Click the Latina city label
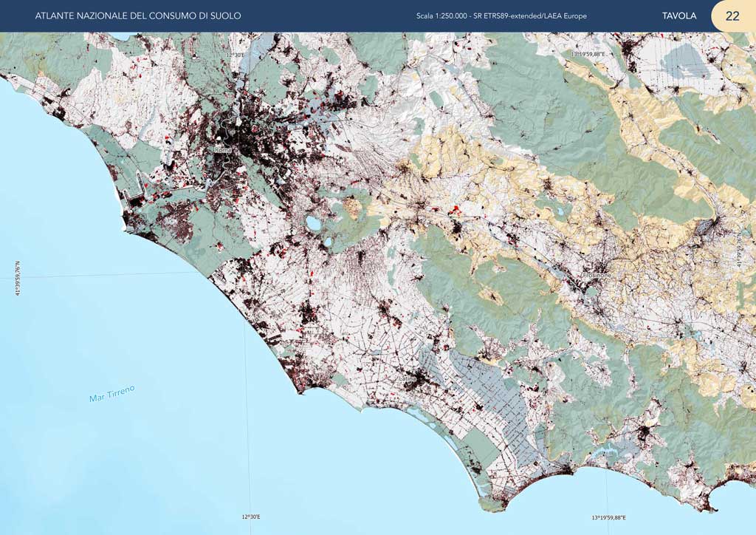The image size is (756, 535). tap(408, 378)
